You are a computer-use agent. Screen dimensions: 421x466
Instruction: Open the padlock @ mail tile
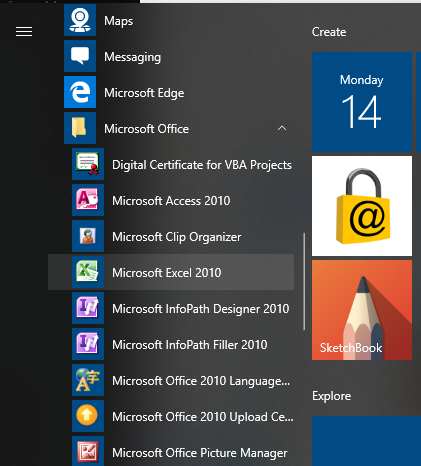click(362, 206)
